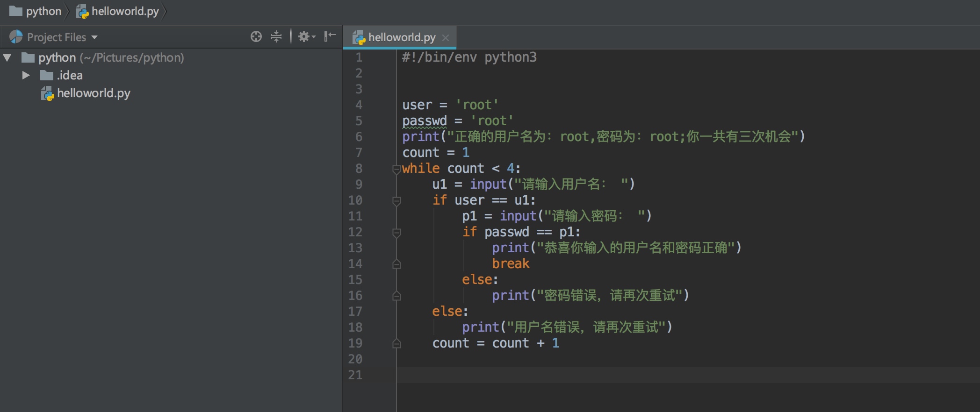The image size is (980, 412).
Task: Click the print statement on line 6
Action: point(604,136)
